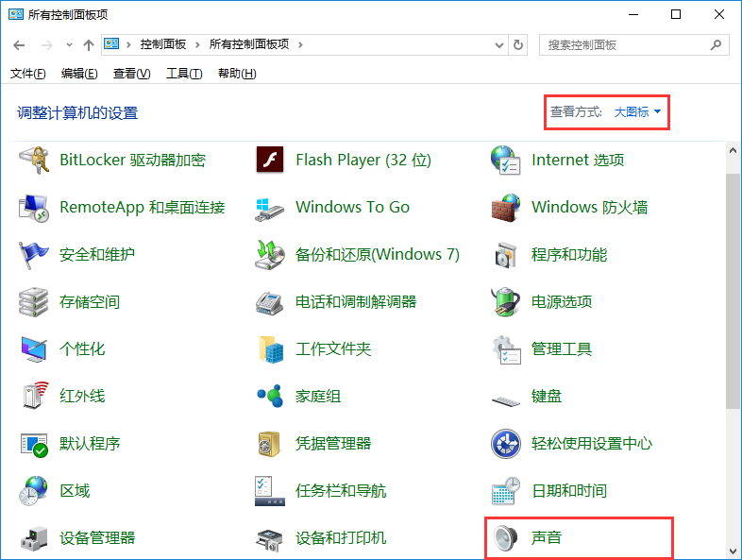Click the Flash Player (32 位) icon

pos(270,161)
